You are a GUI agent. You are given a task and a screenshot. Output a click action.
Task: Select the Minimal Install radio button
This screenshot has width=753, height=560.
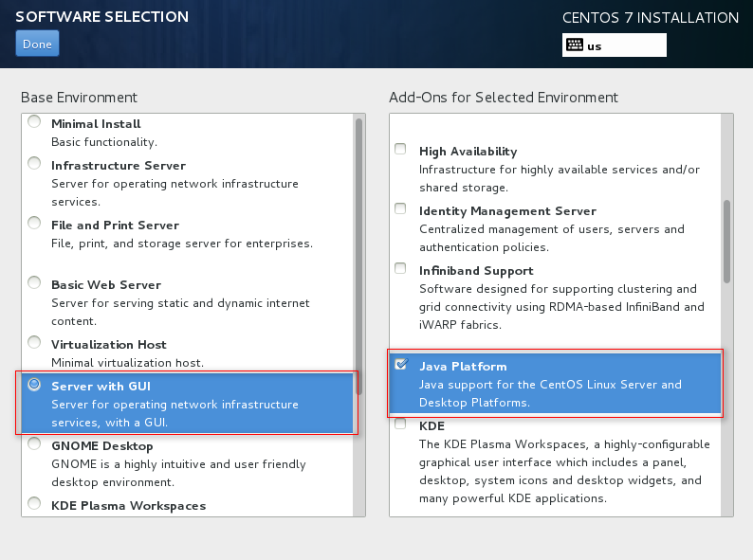click(x=34, y=121)
